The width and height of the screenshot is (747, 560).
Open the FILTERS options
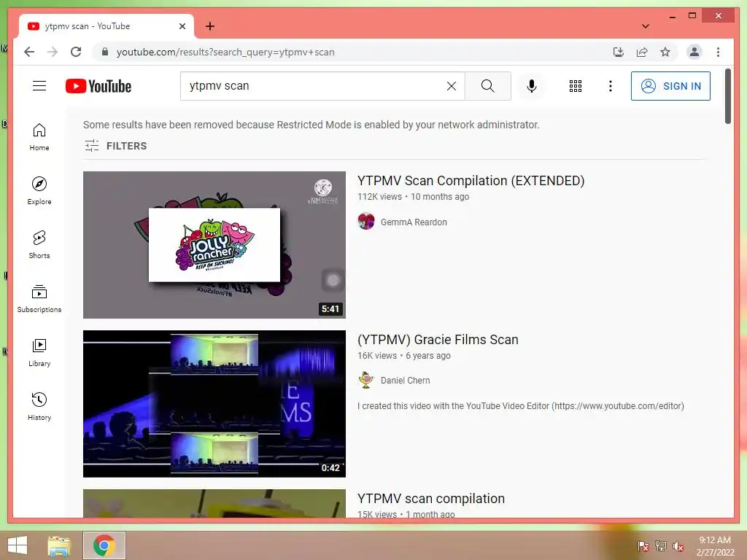coord(116,146)
